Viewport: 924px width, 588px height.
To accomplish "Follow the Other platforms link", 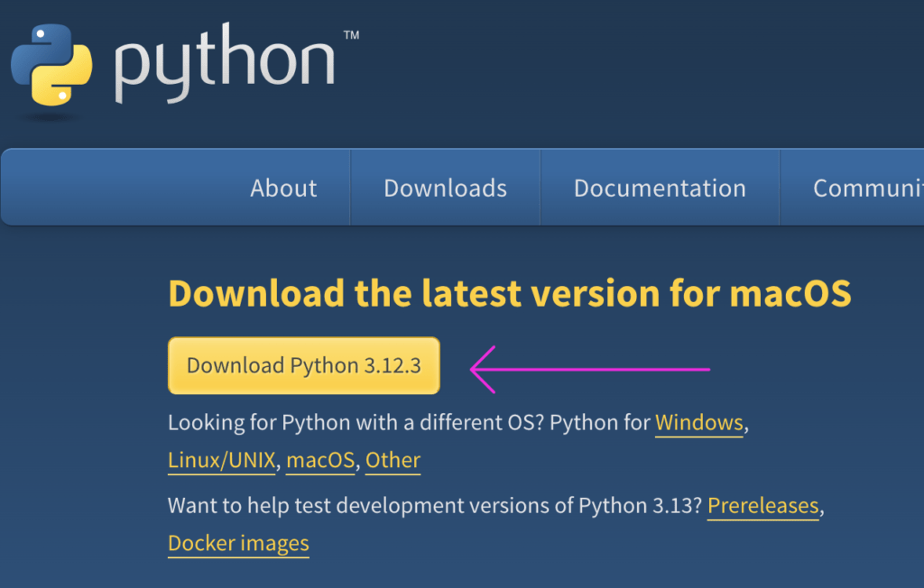I will click(393, 460).
